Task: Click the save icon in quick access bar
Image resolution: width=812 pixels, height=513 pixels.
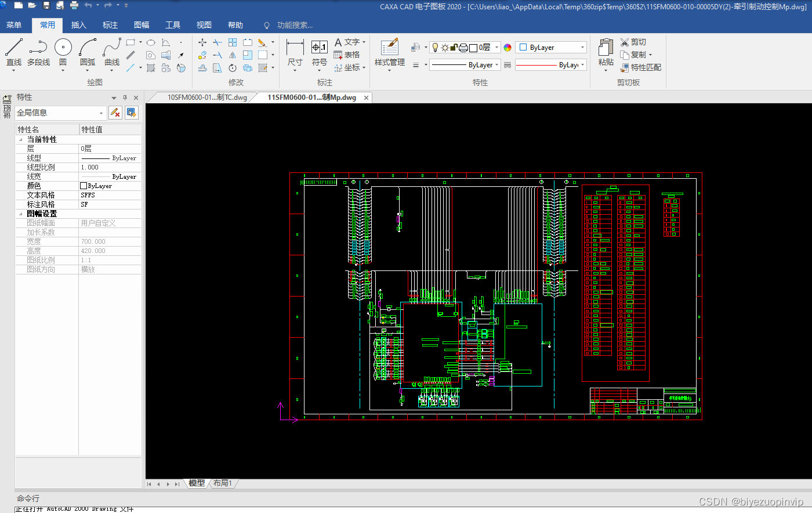Action: click(x=46, y=5)
